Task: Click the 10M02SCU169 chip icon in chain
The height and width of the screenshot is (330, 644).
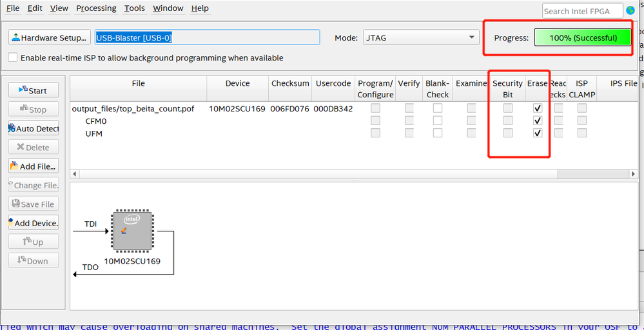Action: [132, 231]
